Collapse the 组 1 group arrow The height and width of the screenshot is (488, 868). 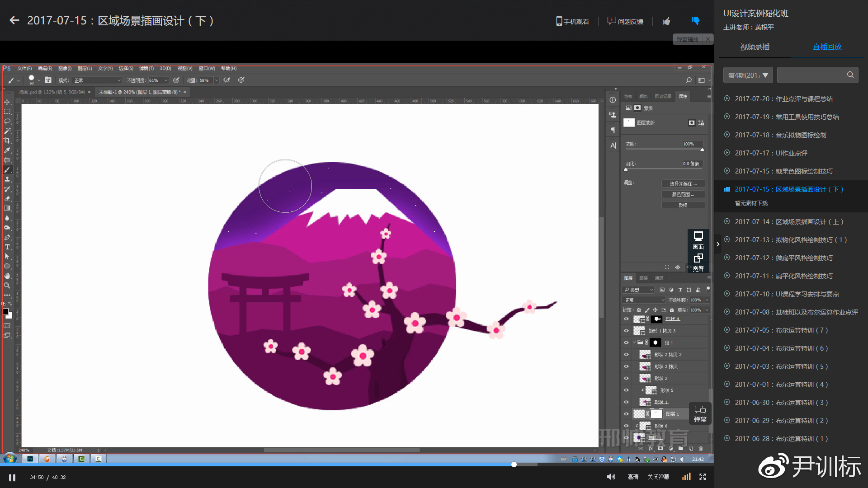[634, 343]
